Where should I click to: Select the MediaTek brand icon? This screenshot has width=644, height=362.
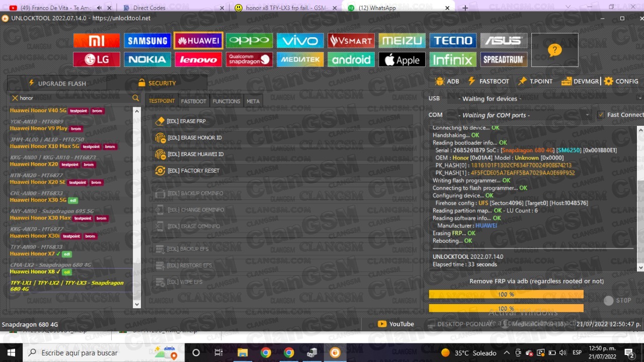click(300, 59)
